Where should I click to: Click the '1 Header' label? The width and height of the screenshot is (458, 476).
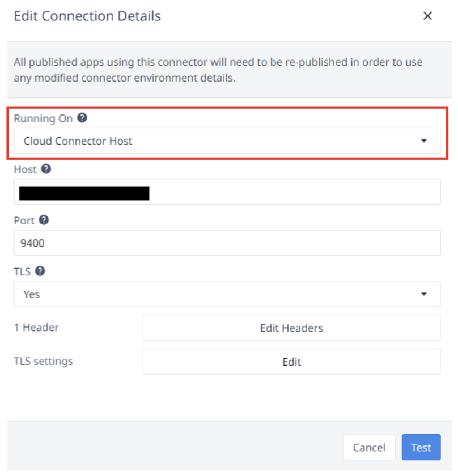click(36, 328)
